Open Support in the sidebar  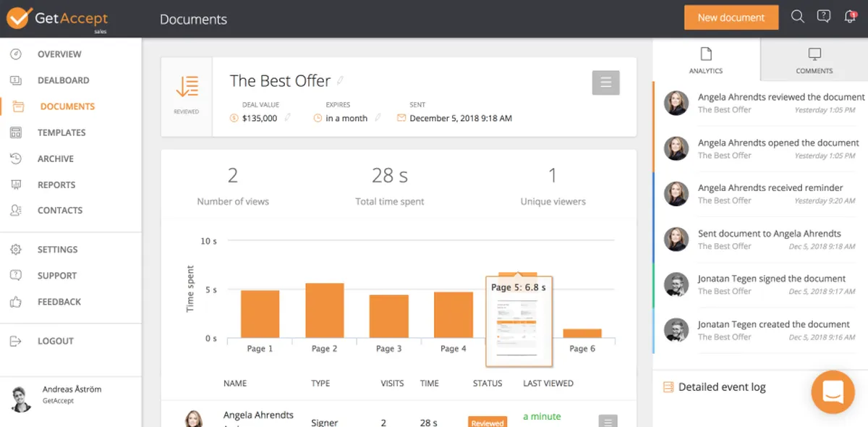[57, 276]
